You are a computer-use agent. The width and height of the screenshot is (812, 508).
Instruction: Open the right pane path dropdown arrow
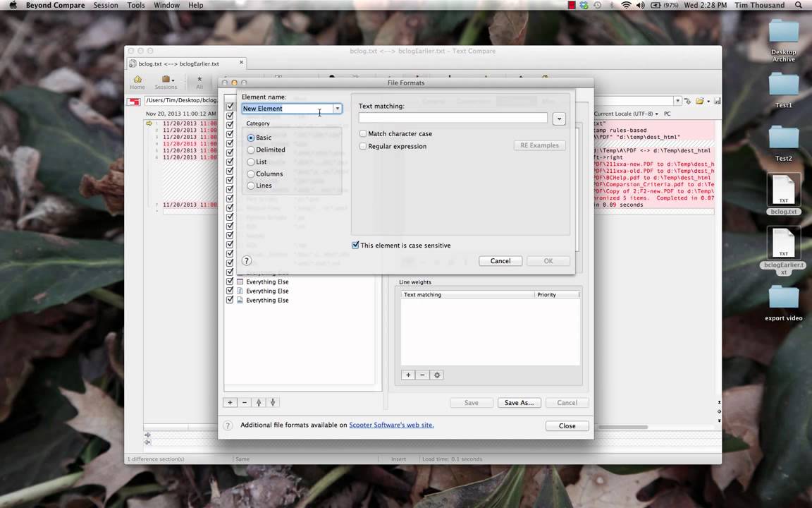pyautogui.click(x=677, y=101)
